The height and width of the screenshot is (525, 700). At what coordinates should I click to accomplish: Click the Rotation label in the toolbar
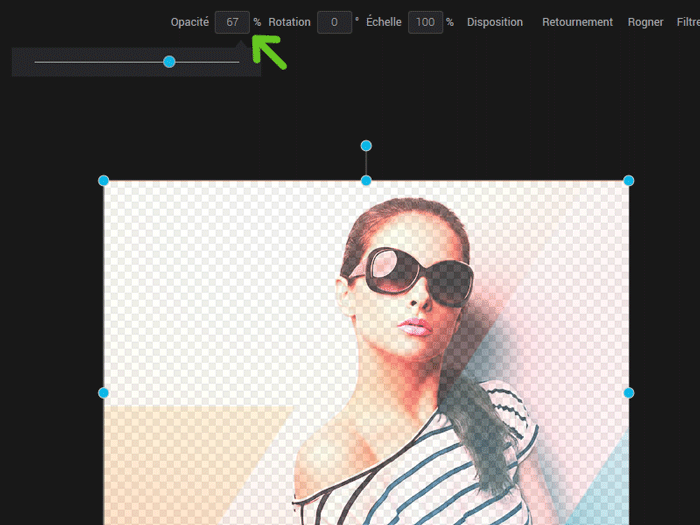click(289, 22)
